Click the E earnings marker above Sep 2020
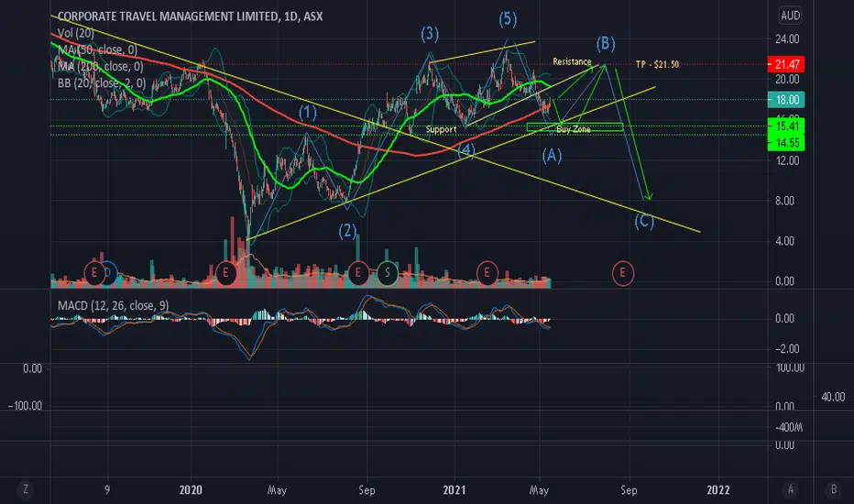 [358, 272]
